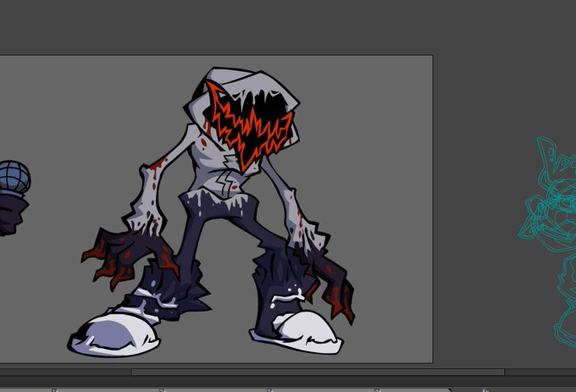The image size is (576, 392).
Task: Click the character's left white sneaker
Action: (114, 334)
